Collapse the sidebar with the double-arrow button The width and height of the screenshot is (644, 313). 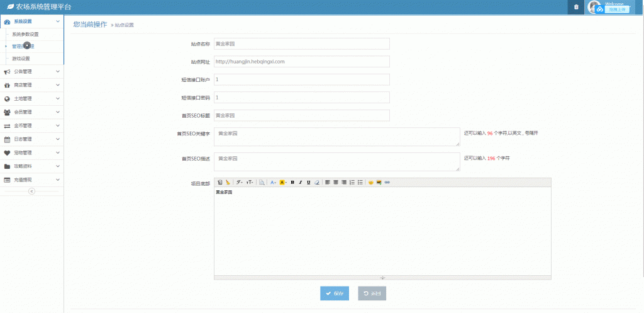31,191
